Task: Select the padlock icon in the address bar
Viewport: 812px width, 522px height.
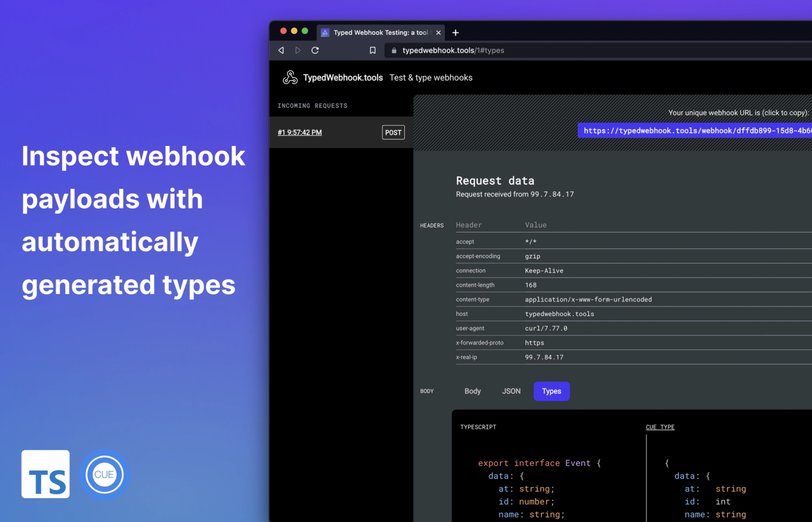Action: click(x=393, y=50)
